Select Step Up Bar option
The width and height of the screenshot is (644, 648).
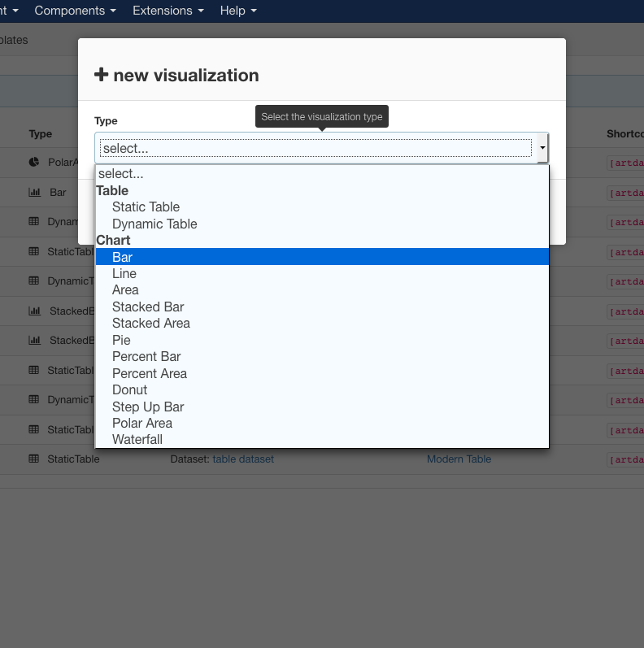point(322,407)
